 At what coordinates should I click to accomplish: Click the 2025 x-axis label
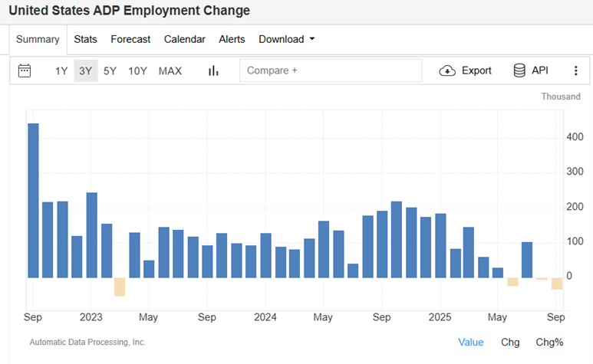(440, 317)
